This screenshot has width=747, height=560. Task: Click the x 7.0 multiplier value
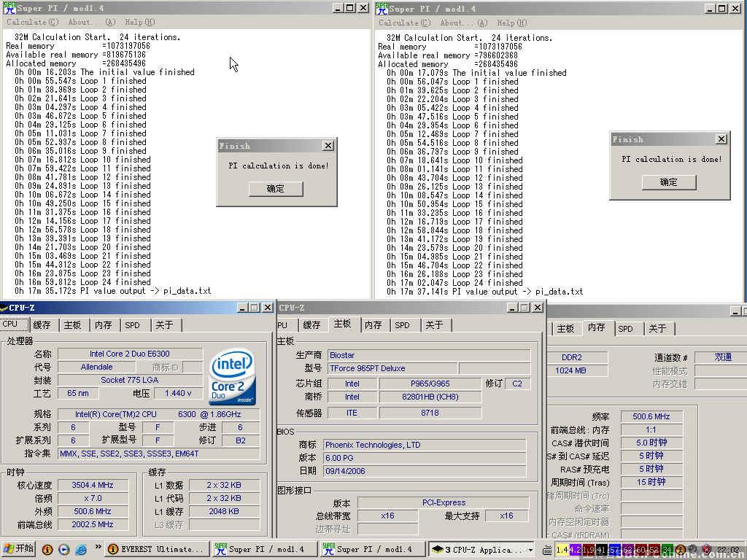coord(93,499)
